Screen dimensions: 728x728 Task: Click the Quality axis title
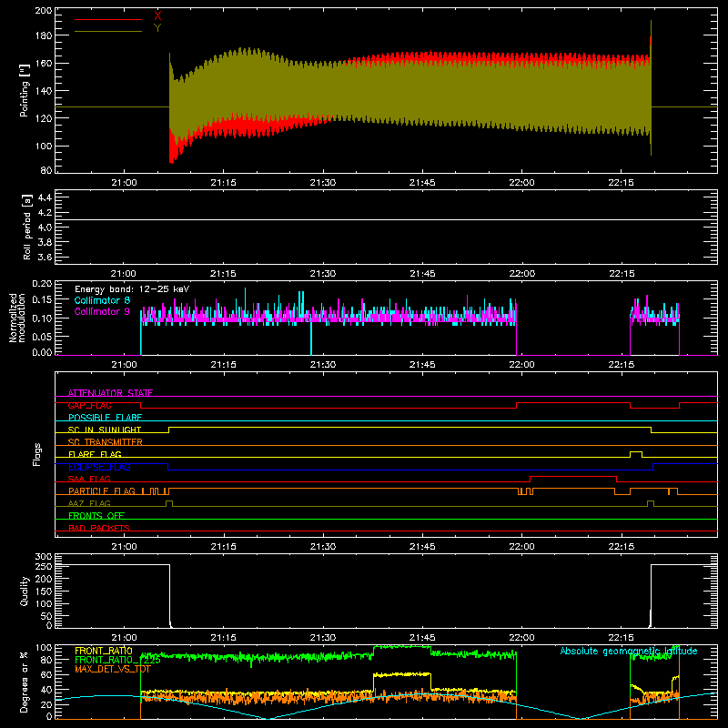point(25,591)
